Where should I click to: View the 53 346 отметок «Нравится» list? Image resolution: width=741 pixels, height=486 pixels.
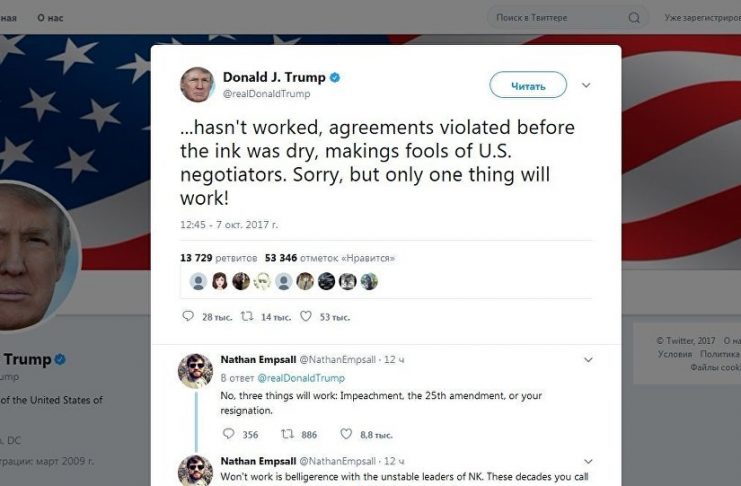tap(330, 258)
